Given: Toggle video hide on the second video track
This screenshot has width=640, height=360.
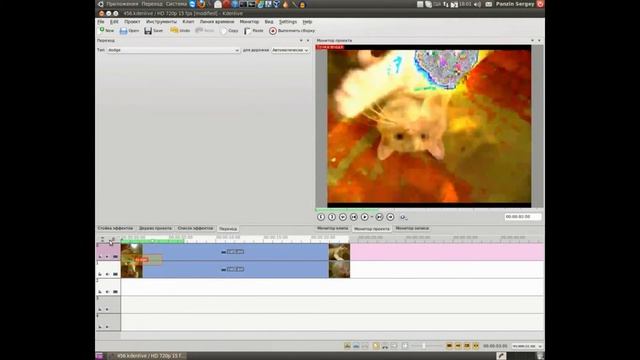Looking at the screenshot, I should click(115, 274).
